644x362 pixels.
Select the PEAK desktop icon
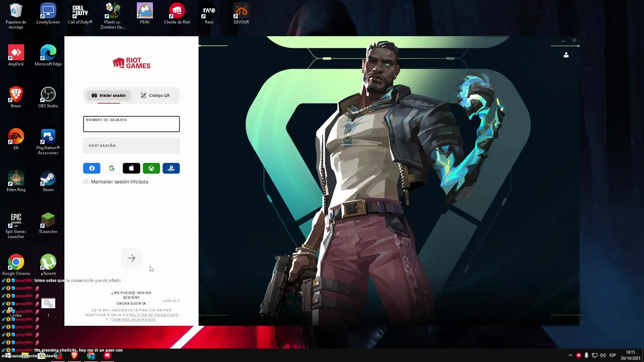tap(145, 14)
